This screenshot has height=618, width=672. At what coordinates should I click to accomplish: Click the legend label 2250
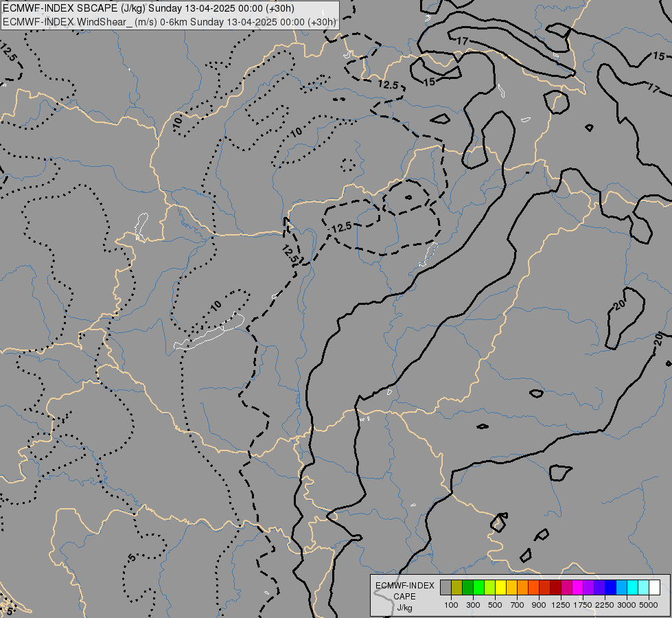(x=605, y=605)
